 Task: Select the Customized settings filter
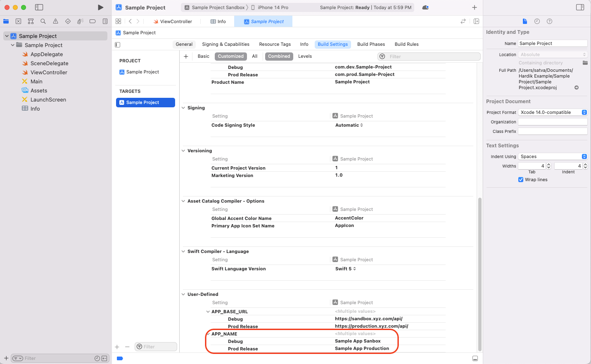pyautogui.click(x=231, y=57)
